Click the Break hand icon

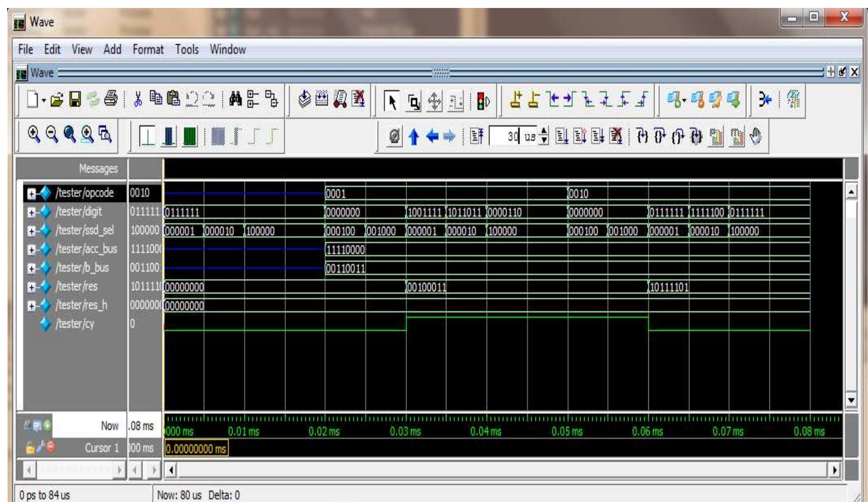coord(756,136)
